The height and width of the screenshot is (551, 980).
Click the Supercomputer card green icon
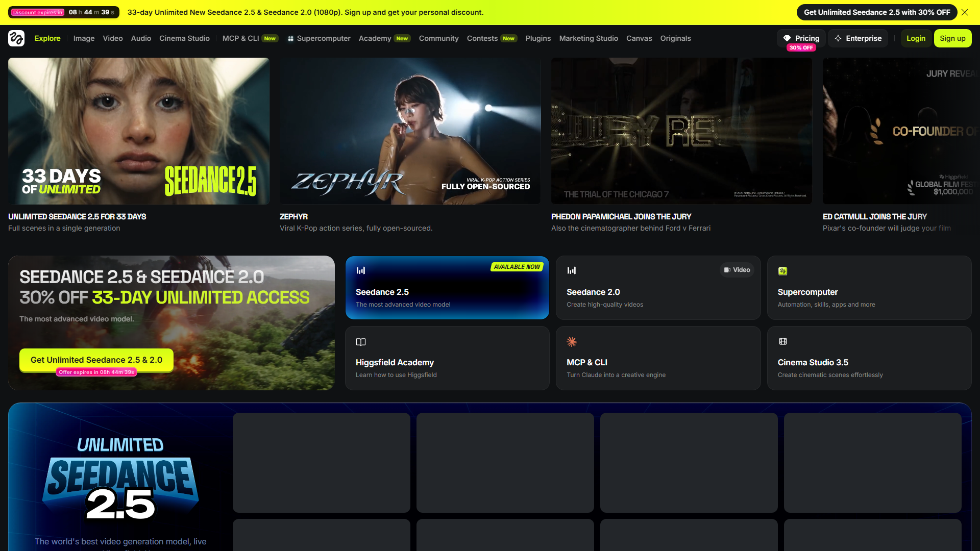(783, 271)
